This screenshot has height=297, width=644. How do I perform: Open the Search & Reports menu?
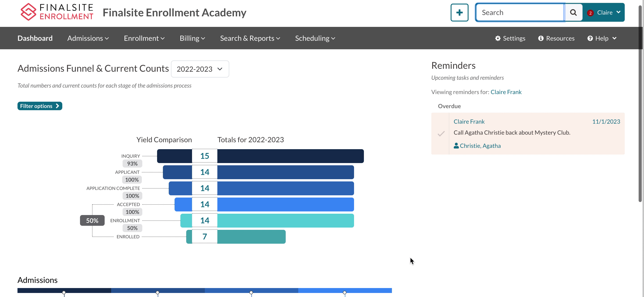[x=250, y=38]
